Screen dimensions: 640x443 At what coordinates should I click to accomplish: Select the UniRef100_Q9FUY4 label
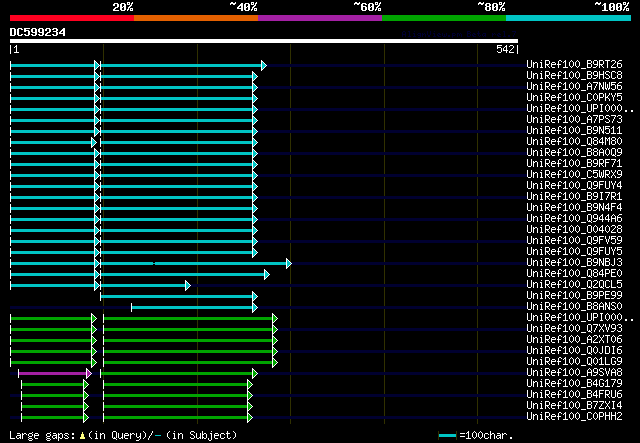click(x=574, y=185)
